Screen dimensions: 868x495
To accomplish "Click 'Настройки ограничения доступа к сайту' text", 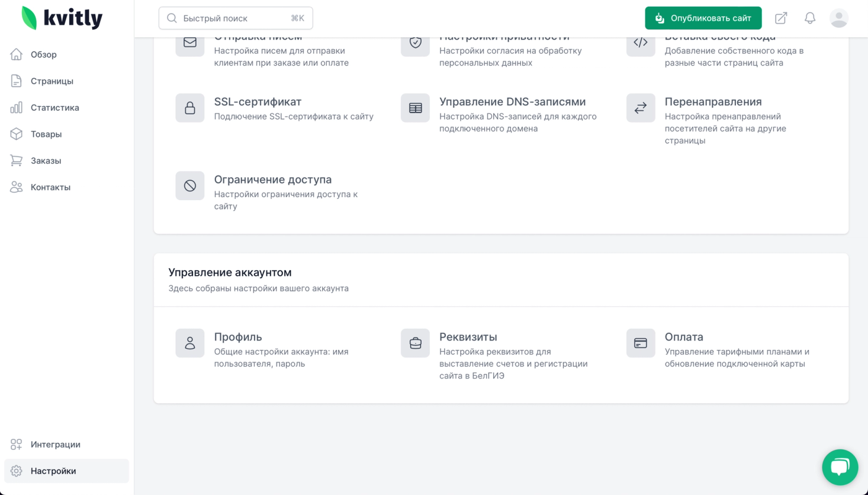I will [286, 200].
